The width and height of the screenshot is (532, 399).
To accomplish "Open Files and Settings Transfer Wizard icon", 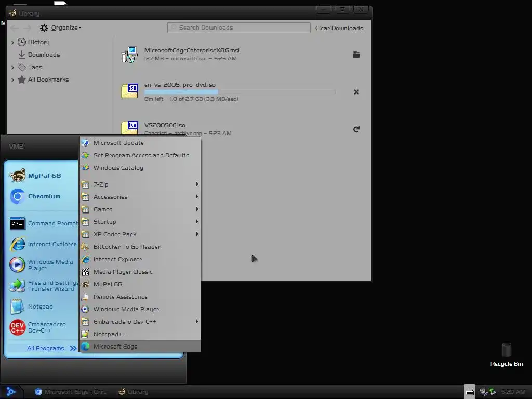I will pos(17,286).
